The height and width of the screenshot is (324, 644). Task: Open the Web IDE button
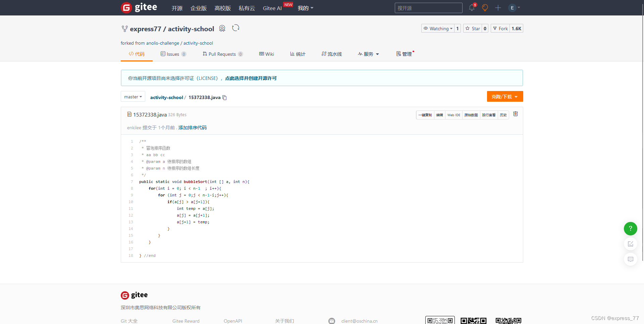454,115
